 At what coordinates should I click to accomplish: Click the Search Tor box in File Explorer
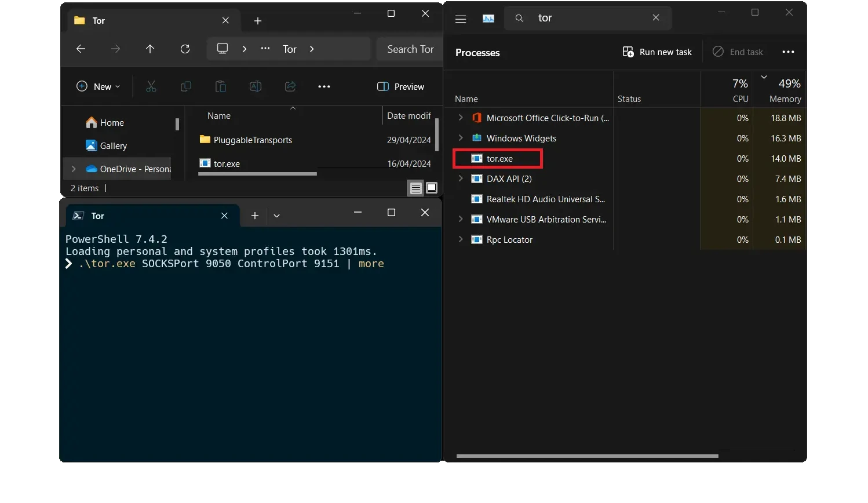410,49
